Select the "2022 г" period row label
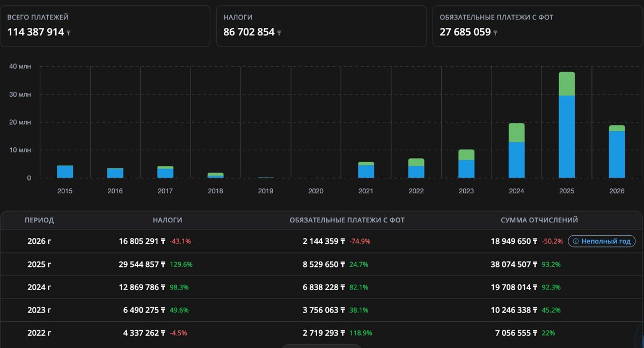The height and width of the screenshot is (348, 644). (x=39, y=333)
